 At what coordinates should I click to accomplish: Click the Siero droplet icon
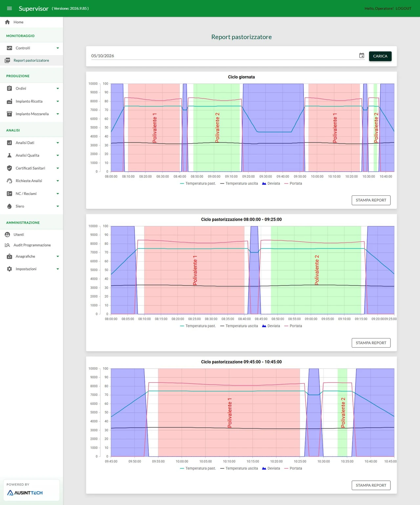pyautogui.click(x=10, y=206)
